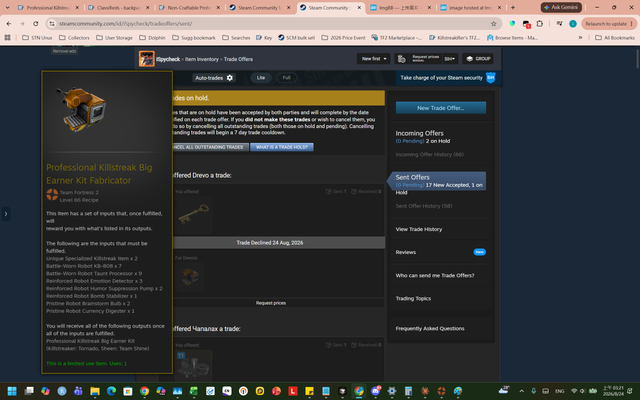The height and width of the screenshot is (400, 640).
Task: Open Collectors bookmark folder
Action: [74, 38]
